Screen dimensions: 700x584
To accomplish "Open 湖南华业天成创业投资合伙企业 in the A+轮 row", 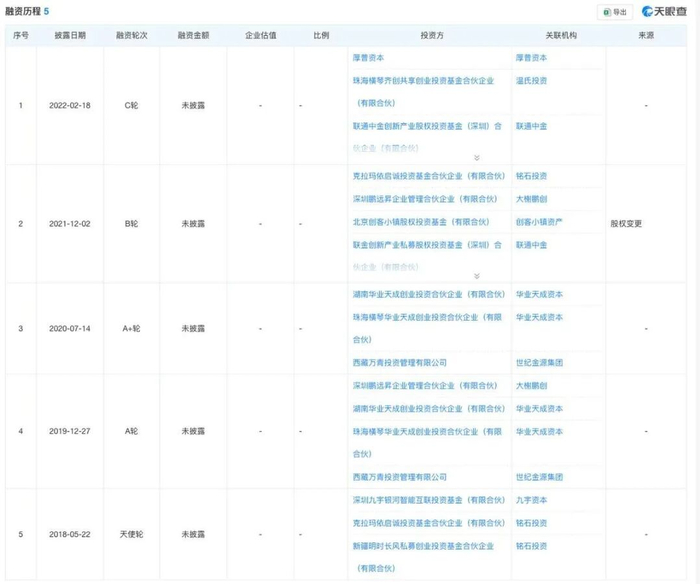I will pyautogui.click(x=429, y=294).
